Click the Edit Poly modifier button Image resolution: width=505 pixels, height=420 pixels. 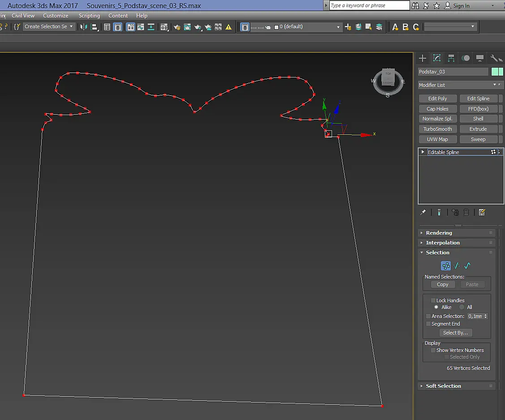(438, 99)
